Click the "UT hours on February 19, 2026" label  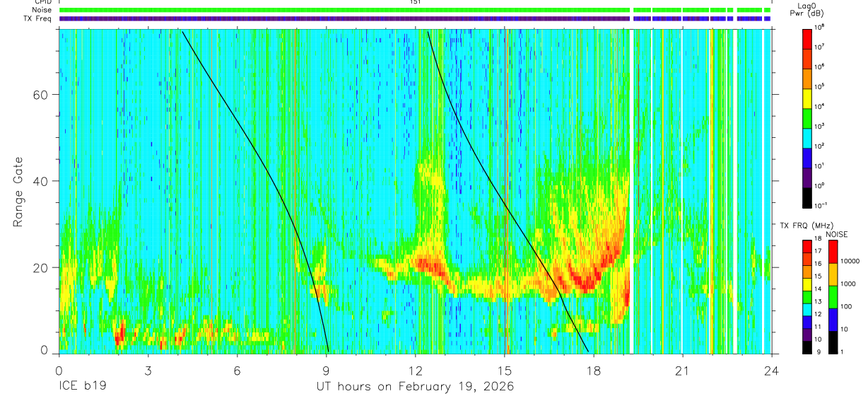415,387
